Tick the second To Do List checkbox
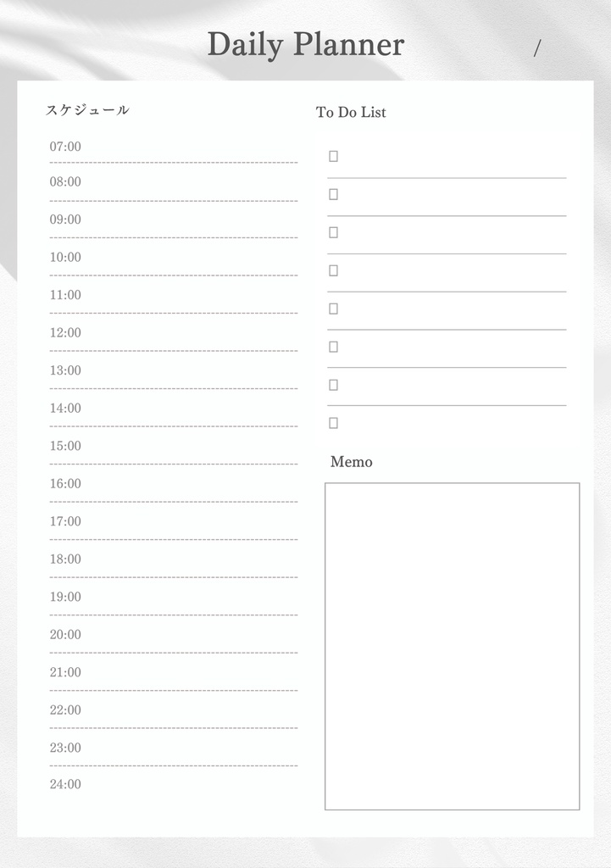This screenshot has height=868, width=611. click(x=333, y=194)
